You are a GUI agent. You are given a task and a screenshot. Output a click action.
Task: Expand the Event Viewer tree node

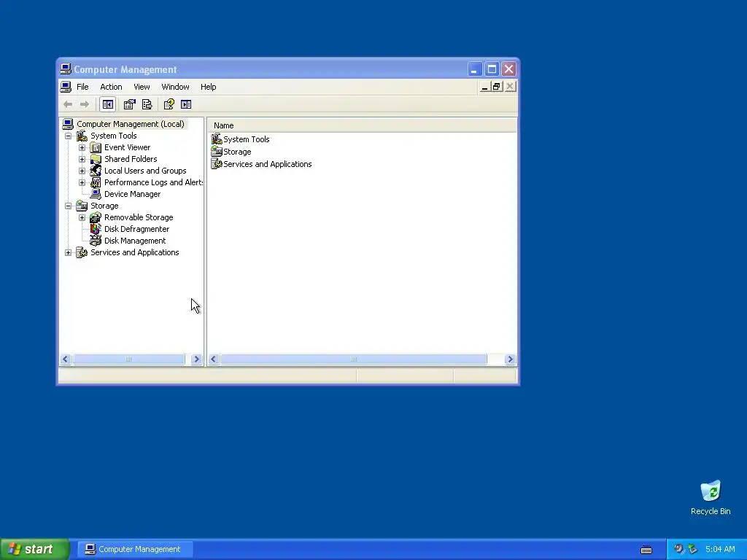click(82, 147)
